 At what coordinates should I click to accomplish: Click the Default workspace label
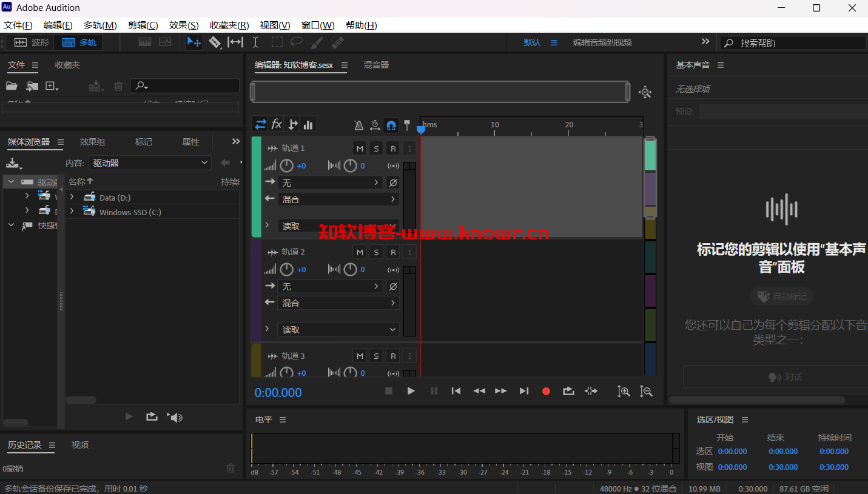[x=532, y=42]
